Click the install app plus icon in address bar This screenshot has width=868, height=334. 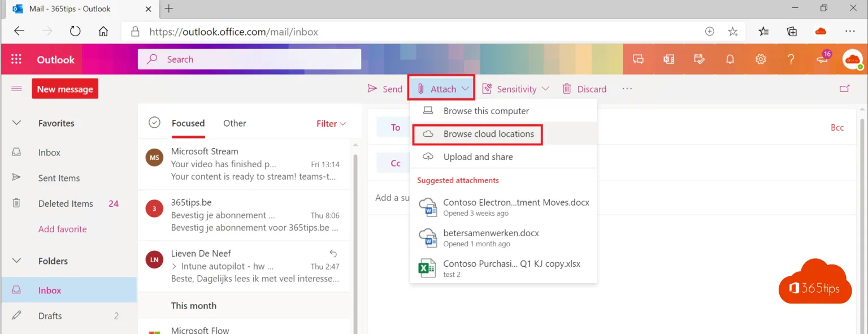point(710,32)
